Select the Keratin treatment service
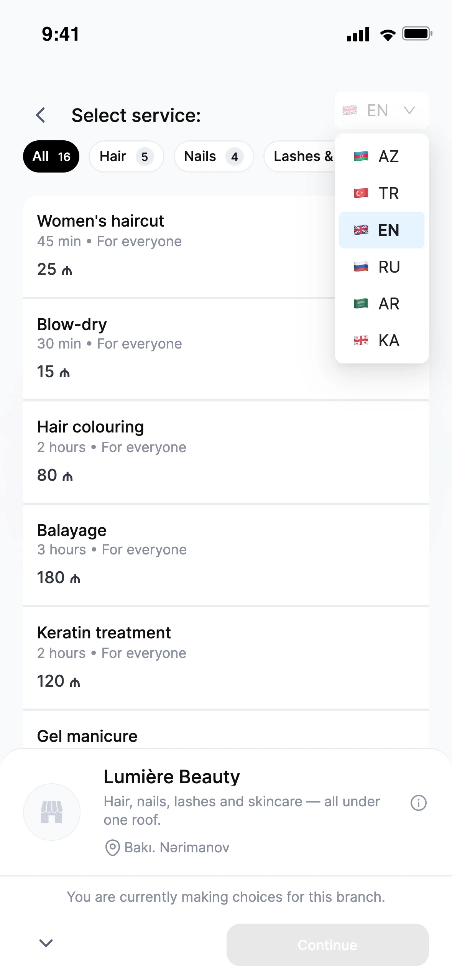 [x=226, y=658]
